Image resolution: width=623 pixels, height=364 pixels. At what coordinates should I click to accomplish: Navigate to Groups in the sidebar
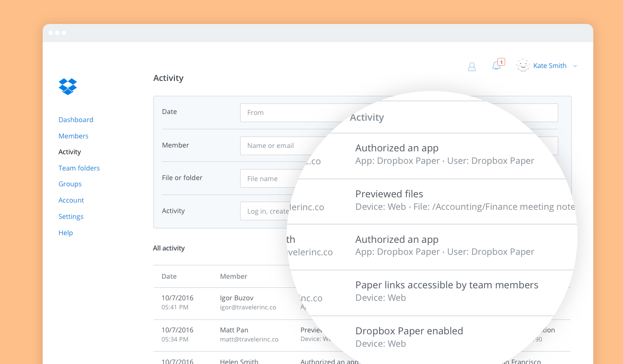pyautogui.click(x=70, y=184)
